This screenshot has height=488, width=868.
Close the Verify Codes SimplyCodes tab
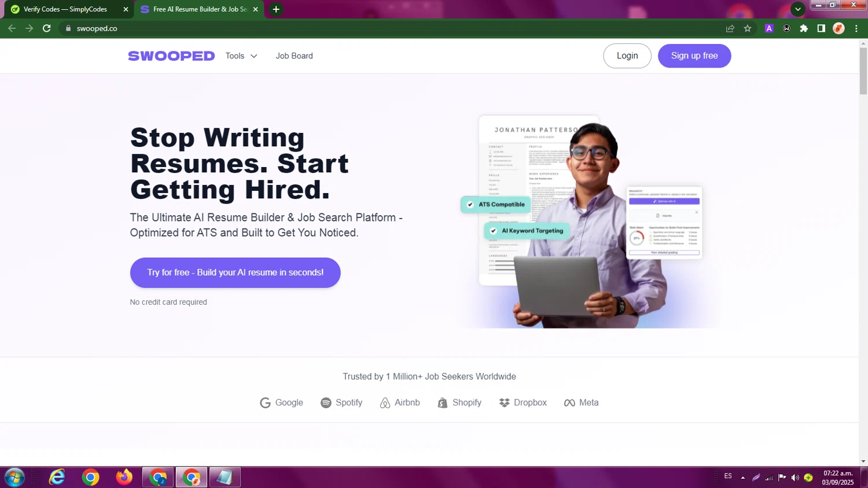click(126, 9)
